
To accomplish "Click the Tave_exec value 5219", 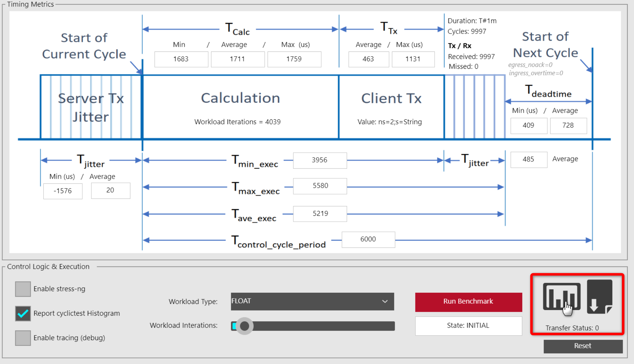I will (320, 214).
